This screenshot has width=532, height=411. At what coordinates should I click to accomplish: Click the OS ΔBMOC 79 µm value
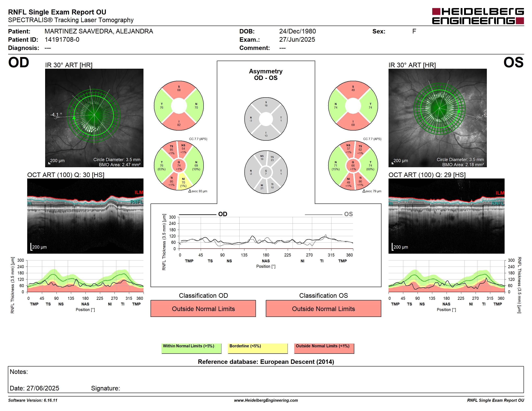pyautogui.click(x=372, y=191)
